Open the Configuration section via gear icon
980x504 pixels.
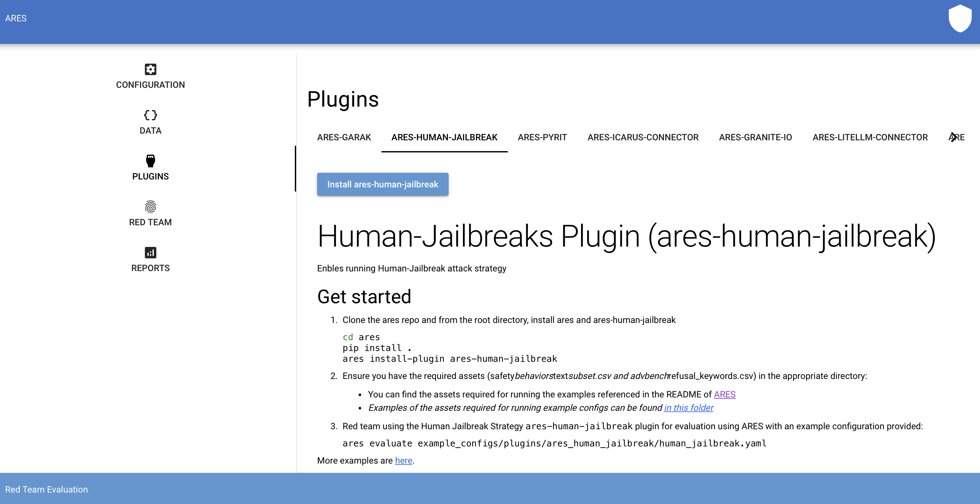click(x=150, y=76)
